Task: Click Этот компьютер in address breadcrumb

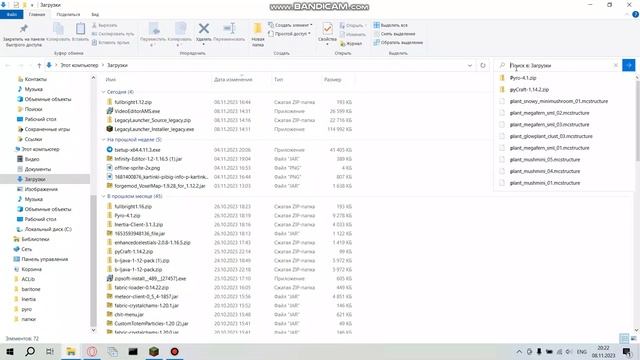Action: [x=80, y=65]
